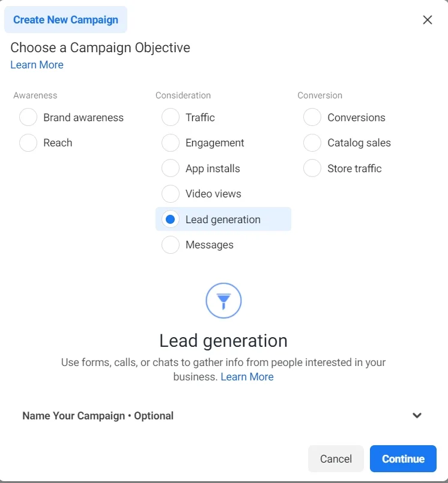Select the Store traffic objective
The height and width of the screenshot is (483, 448).
[x=312, y=168]
